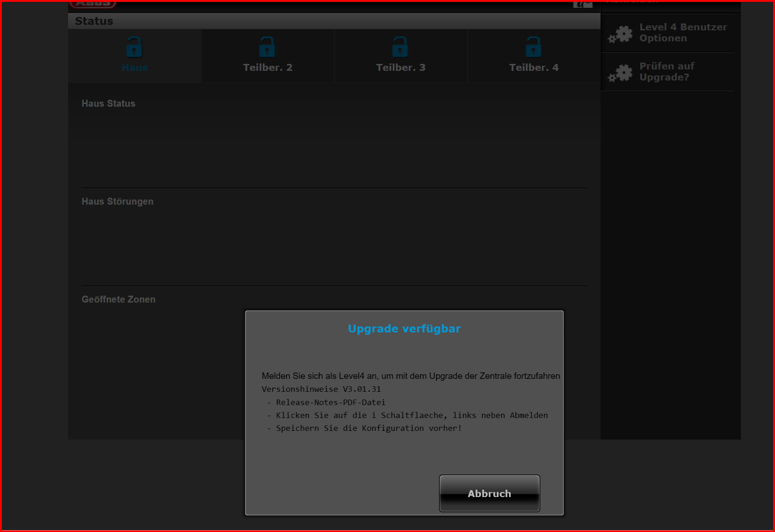The width and height of the screenshot is (775, 532).
Task: Click gear icon beside Prüfen auf Upgrade
Action: pyautogui.click(x=620, y=73)
